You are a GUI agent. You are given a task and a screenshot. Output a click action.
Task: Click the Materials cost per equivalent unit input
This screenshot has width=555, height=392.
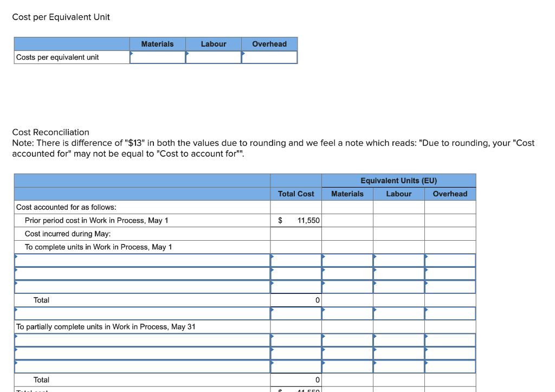pos(158,57)
